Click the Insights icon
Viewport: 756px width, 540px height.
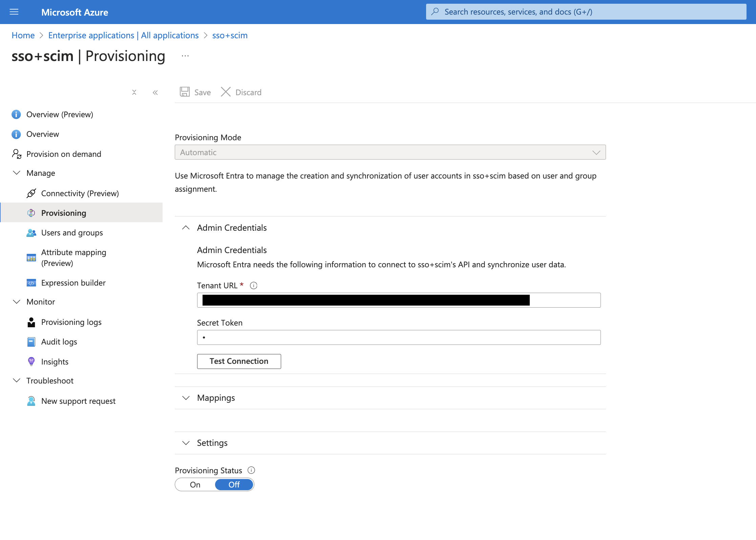click(30, 360)
